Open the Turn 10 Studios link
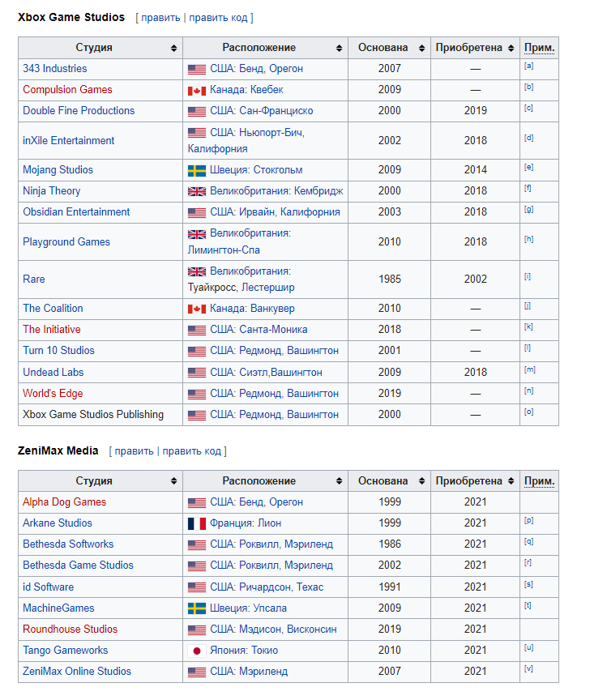Viewport: 590px width, 700px height. click(58, 351)
